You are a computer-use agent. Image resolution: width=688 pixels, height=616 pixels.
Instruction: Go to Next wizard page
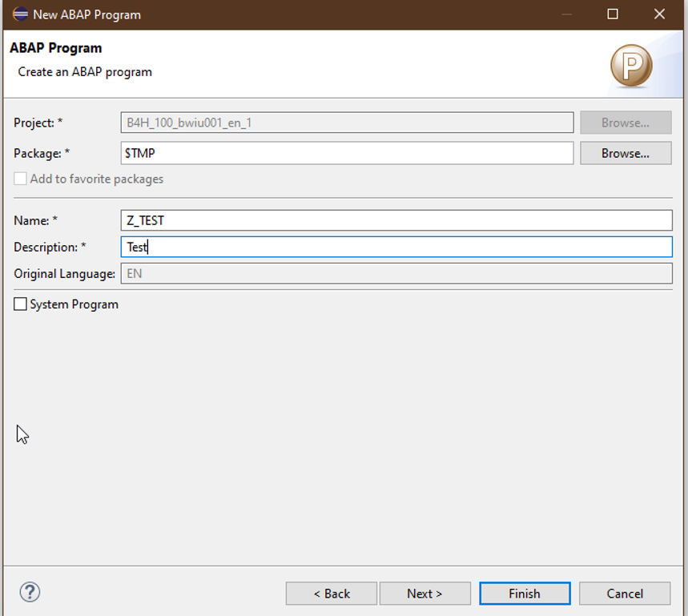point(424,594)
